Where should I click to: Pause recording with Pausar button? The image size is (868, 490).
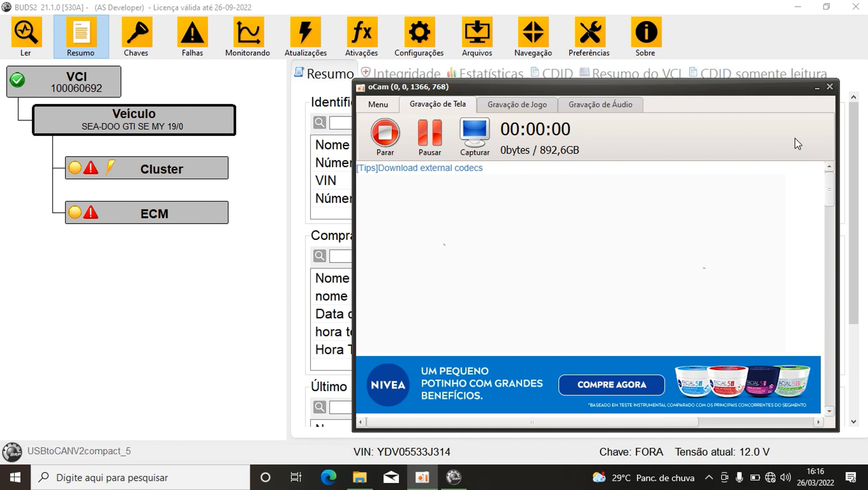click(x=430, y=137)
